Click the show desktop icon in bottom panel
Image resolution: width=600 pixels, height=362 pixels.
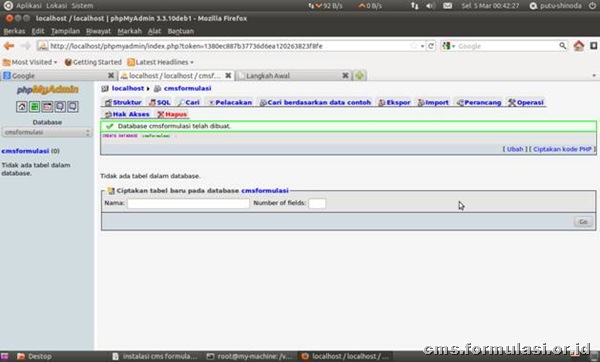tap(5, 356)
